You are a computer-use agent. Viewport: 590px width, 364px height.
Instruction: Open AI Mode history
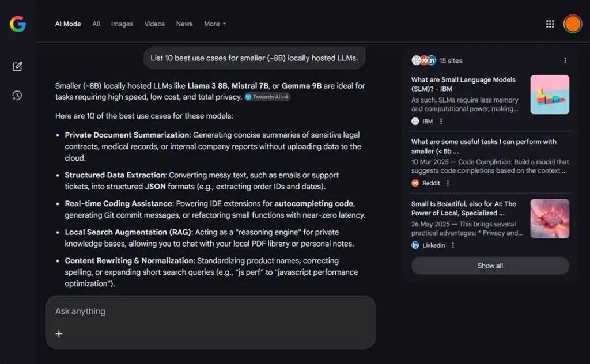[x=17, y=95]
